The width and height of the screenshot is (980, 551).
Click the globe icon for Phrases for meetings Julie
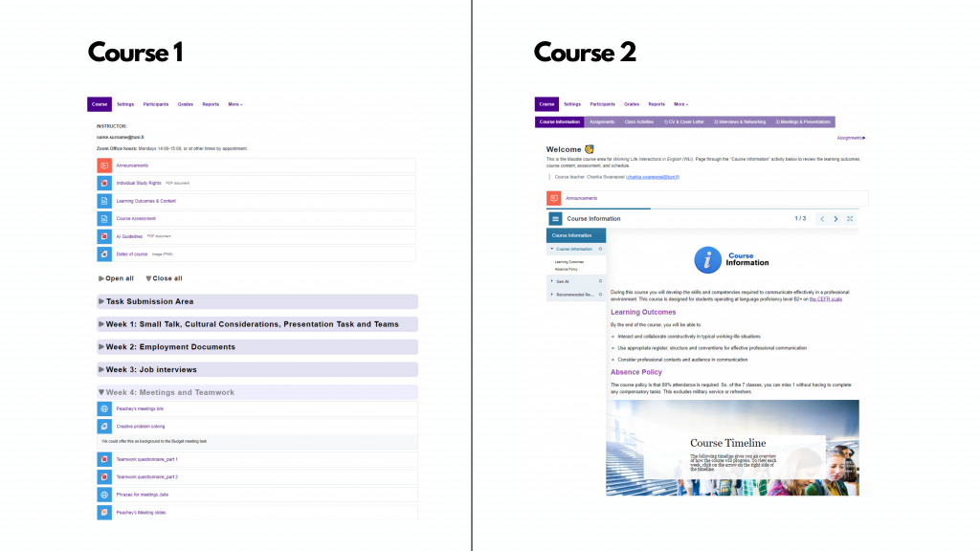(104, 495)
